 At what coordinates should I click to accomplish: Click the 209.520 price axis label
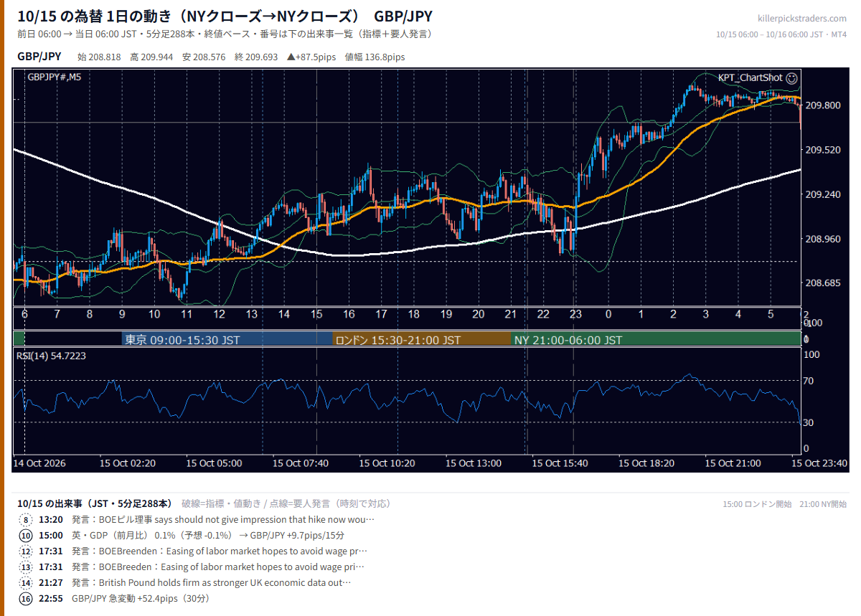(822, 150)
